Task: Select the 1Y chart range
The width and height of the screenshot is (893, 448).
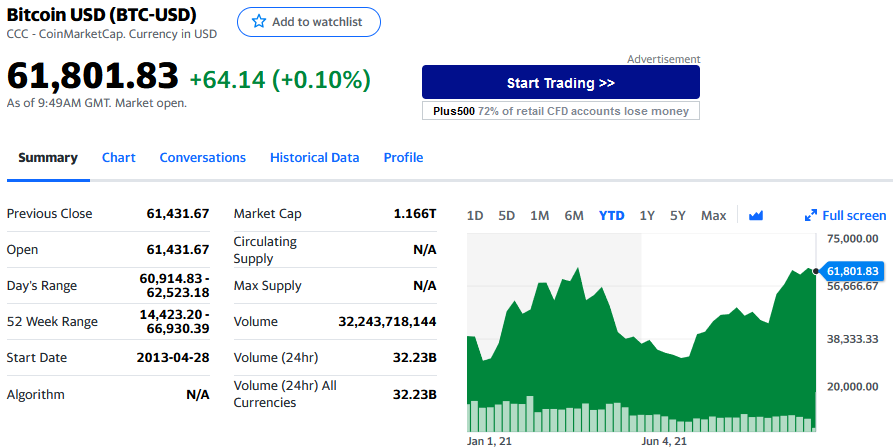Action: coord(647,215)
